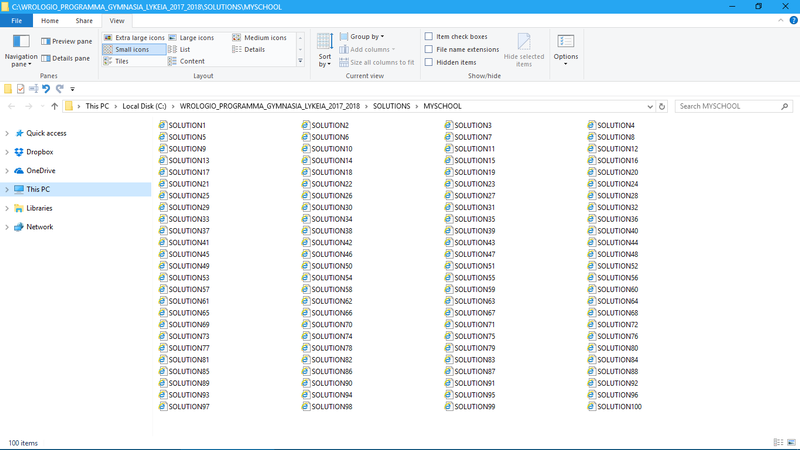The width and height of the screenshot is (800, 450).
Task: Toggle File name extensions checkbox
Action: point(429,49)
